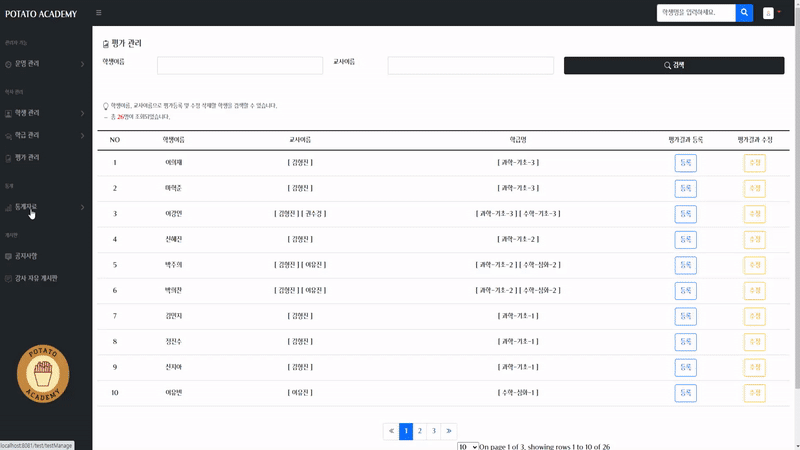800x450 pixels.
Task: Click 등록 button in row 8
Action: 685,342
